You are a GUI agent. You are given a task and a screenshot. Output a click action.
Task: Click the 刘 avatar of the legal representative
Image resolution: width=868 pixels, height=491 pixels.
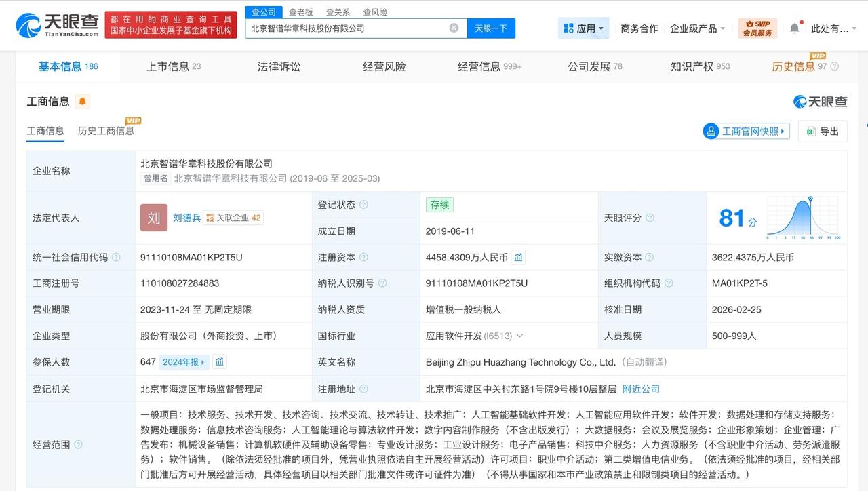pyautogui.click(x=153, y=218)
